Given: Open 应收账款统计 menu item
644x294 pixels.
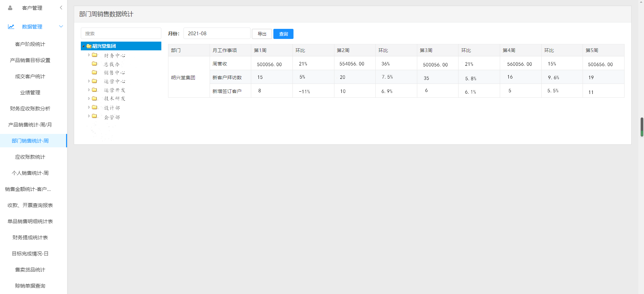Looking at the screenshot, I should [30, 157].
